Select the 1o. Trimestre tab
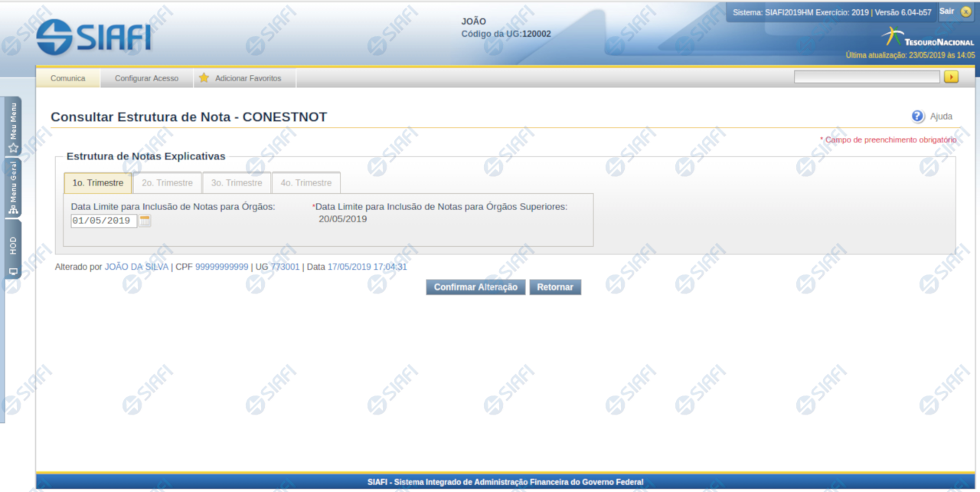The width and height of the screenshot is (980, 492). [98, 183]
